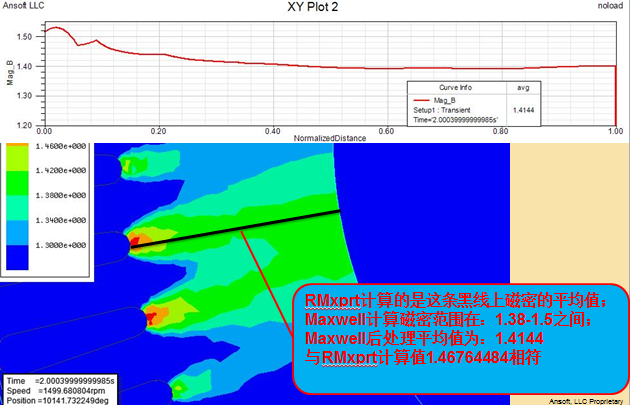The height and width of the screenshot is (405, 630).
Task: Click the 1.30 tick on the Y axis
Action: click(x=24, y=96)
